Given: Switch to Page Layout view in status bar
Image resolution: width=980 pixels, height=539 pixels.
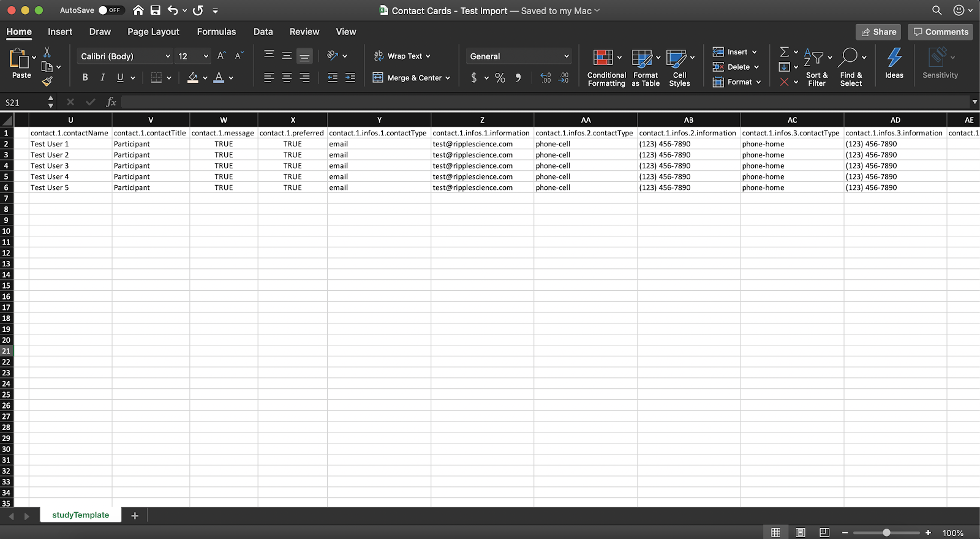Looking at the screenshot, I should [x=800, y=532].
